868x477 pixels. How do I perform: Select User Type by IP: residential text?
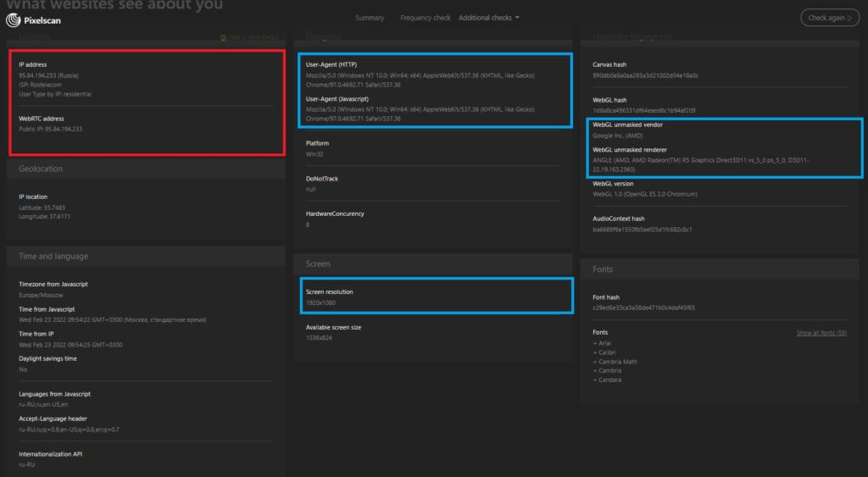pyautogui.click(x=55, y=94)
